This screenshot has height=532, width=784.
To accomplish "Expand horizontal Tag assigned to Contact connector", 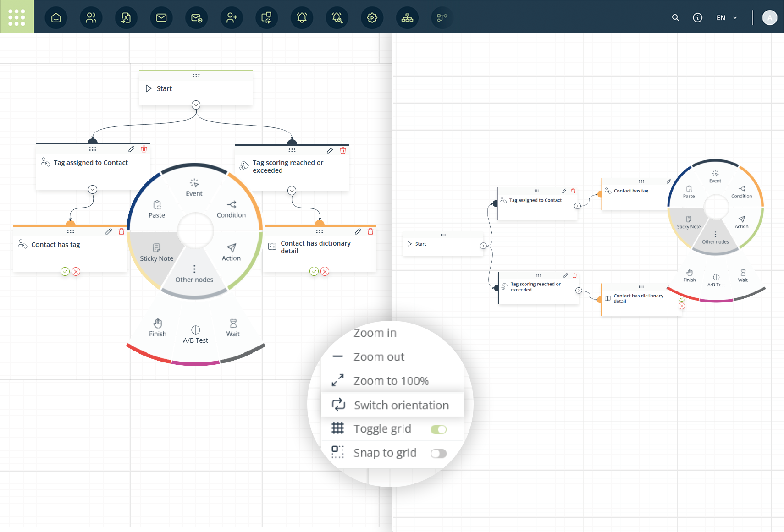I will pos(578,206).
